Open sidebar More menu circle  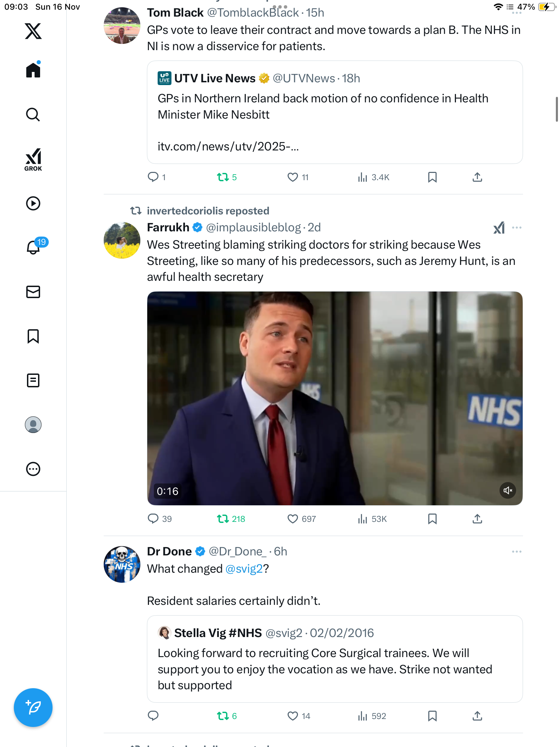coord(33,469)
